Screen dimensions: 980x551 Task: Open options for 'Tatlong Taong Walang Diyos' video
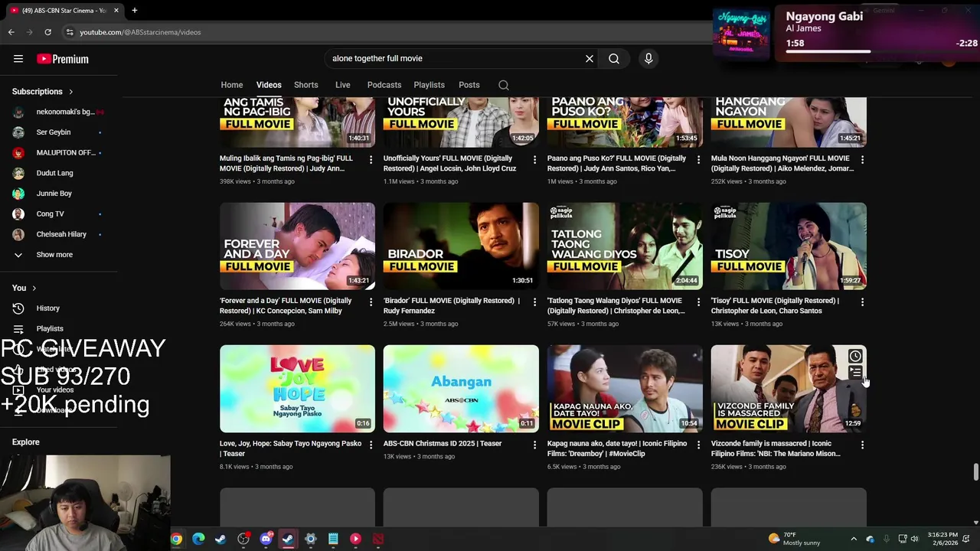pos(698,302)
